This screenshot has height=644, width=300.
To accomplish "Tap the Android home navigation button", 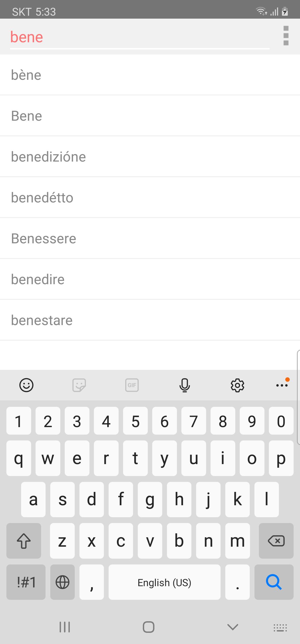I will coord(149,627).
